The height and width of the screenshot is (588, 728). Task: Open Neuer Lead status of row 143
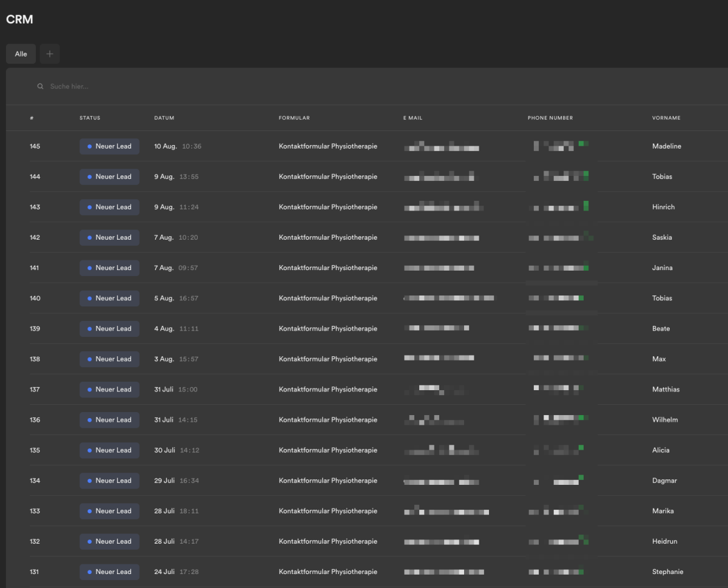(109, 207)
